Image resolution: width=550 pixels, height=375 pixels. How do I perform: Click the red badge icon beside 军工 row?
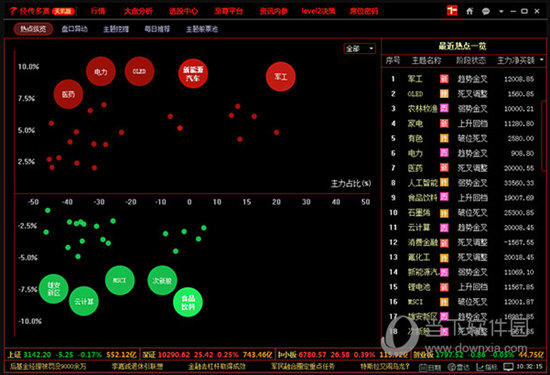[444, 79]
